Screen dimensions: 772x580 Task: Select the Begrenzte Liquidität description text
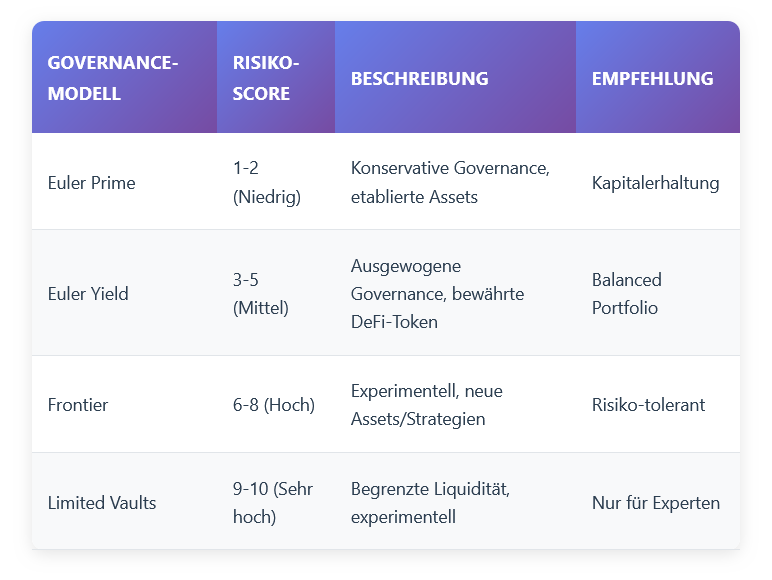pyautogui.click(x=430, y=503)
